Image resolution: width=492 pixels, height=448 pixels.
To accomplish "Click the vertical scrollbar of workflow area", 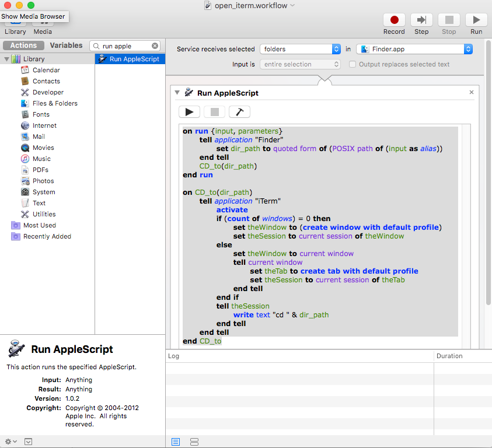I will pyautogui.click(x=488, y=173).
